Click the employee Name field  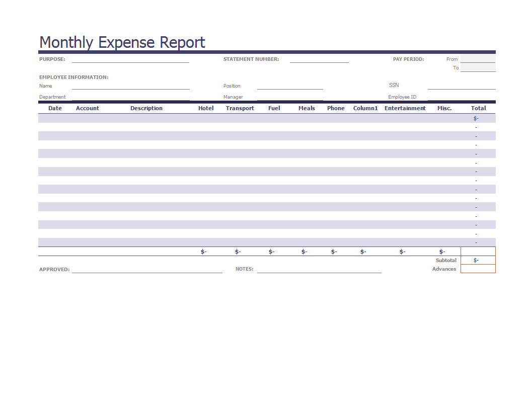[130, 86]
